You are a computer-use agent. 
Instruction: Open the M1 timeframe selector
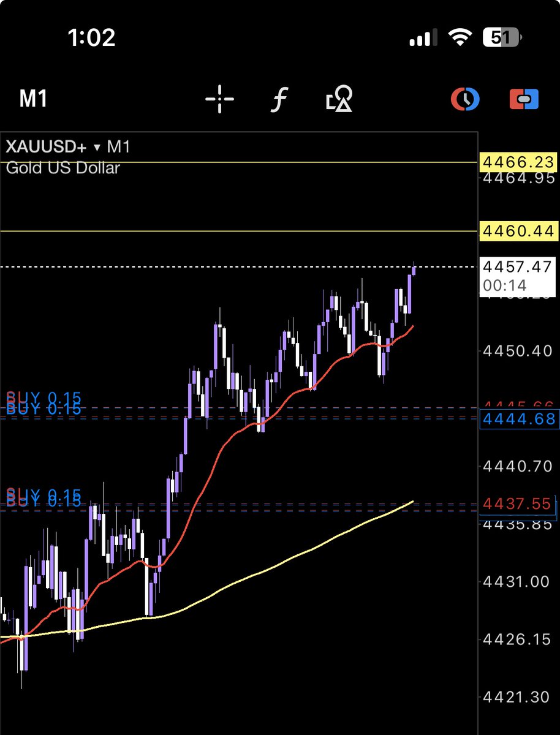point(34,99)
